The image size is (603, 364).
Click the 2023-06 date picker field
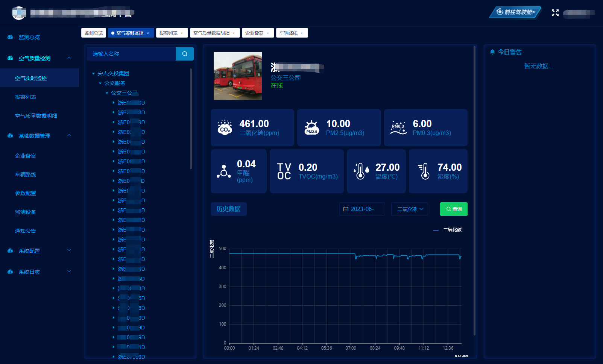coord(362,209)
